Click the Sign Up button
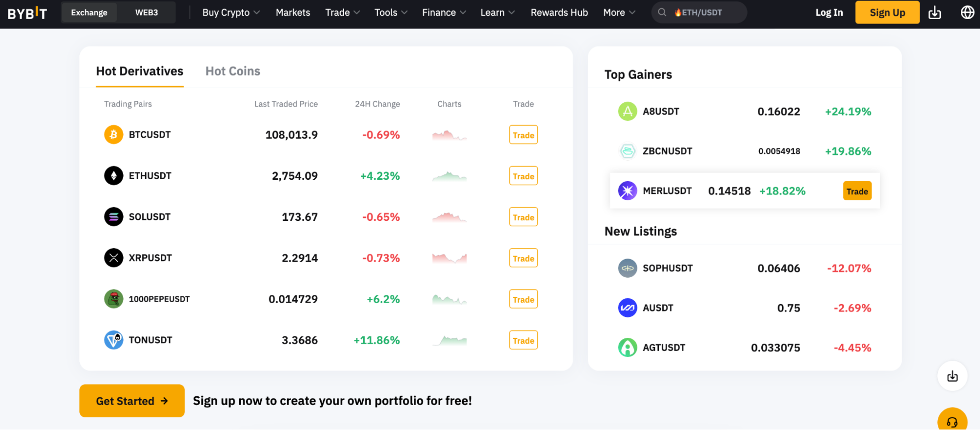 887,13
